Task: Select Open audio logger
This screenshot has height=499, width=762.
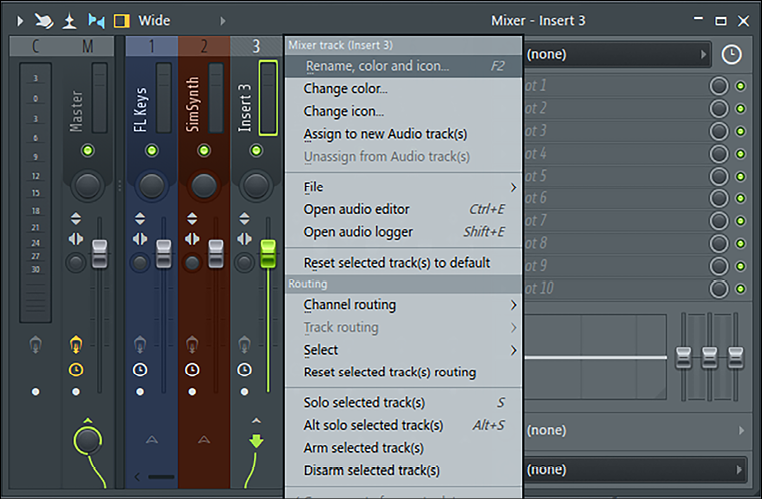Action: (x=404, y=232)
